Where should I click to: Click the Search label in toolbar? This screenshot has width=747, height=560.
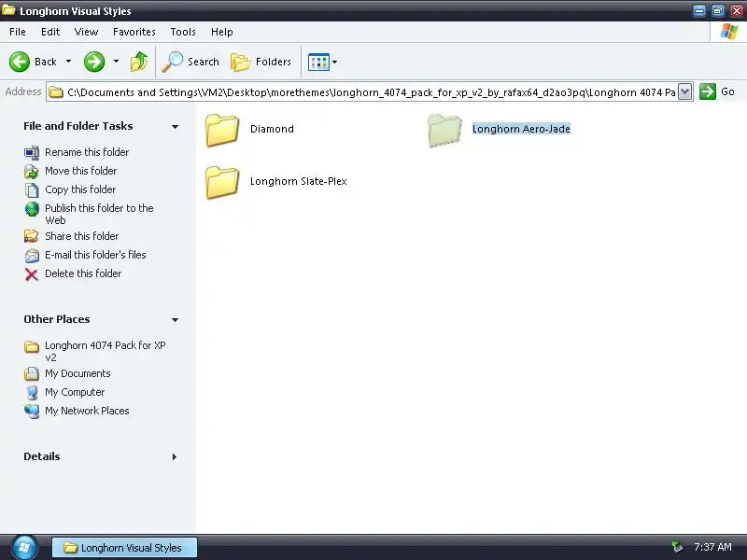pyautogui.click(x=204, y=62)
